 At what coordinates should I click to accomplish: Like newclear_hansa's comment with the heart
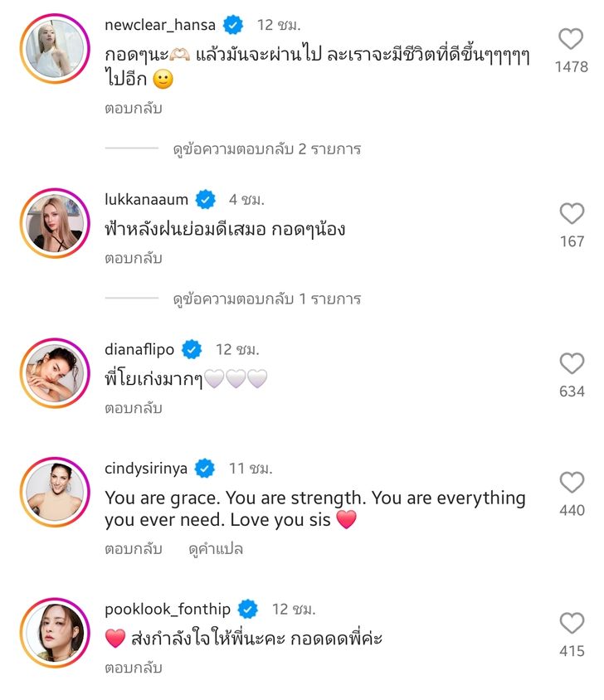click(x=571, y=39)
